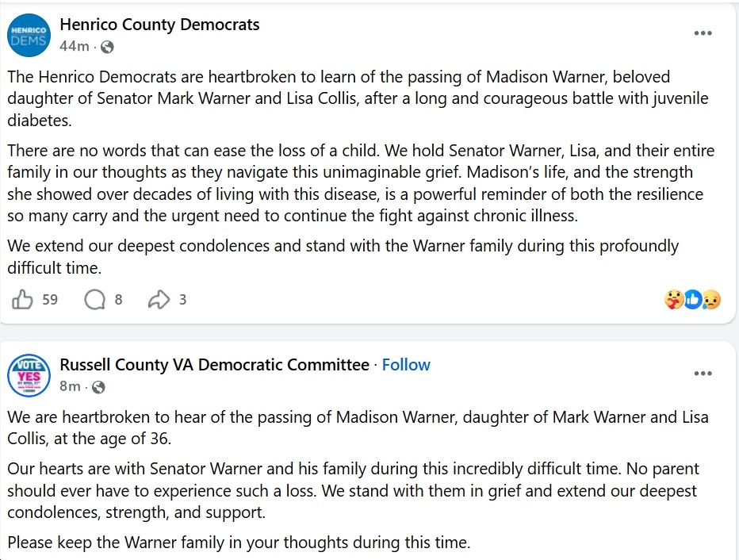
Task: View the 8 comments count
Action: (x=118, y=300)
